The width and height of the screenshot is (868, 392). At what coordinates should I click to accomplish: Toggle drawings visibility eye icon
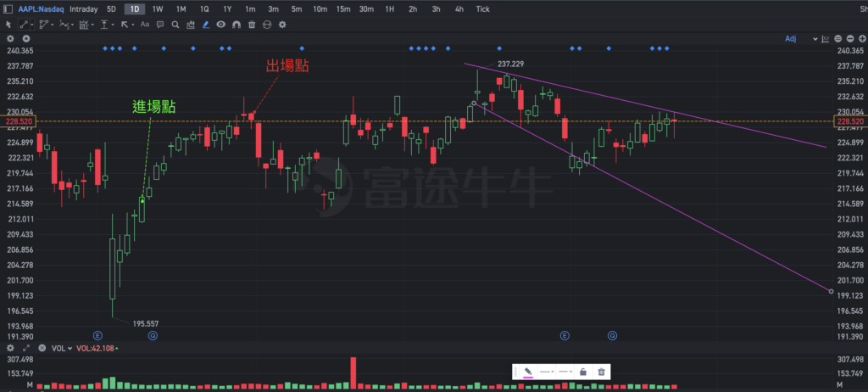pyautogui.click(x=221, y=25)
